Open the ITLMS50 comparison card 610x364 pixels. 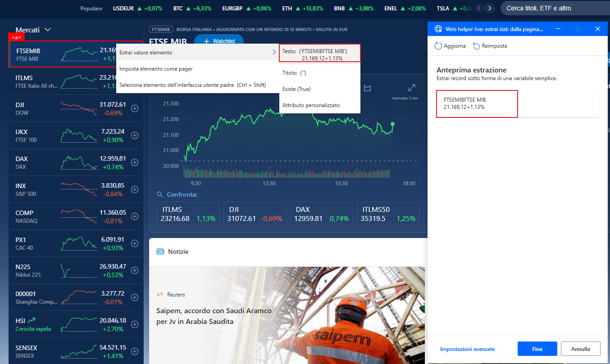pyautogui.click(x=388, y=214)
